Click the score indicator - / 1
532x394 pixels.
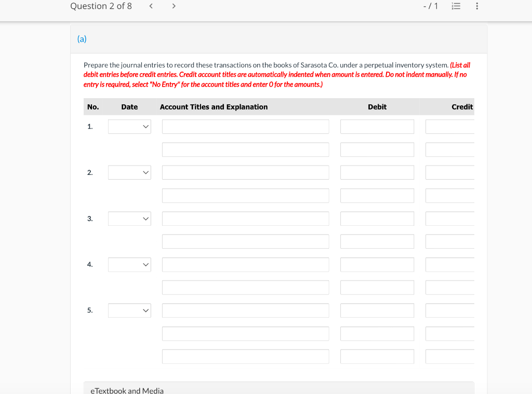coord(431,6)
